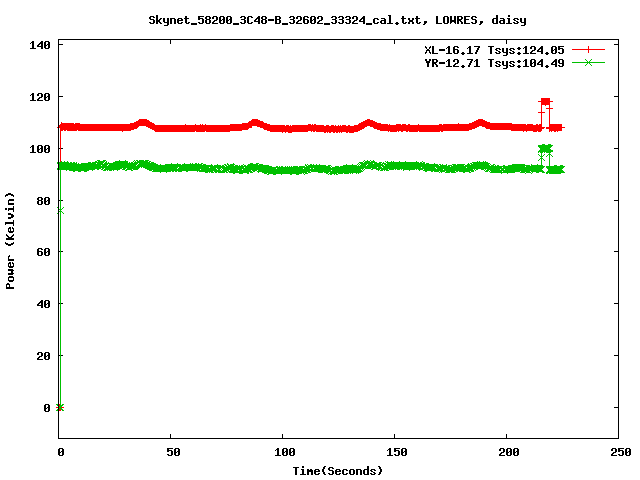Click the x-axis tick label 150
640x480 pixels.
point(397,452)
